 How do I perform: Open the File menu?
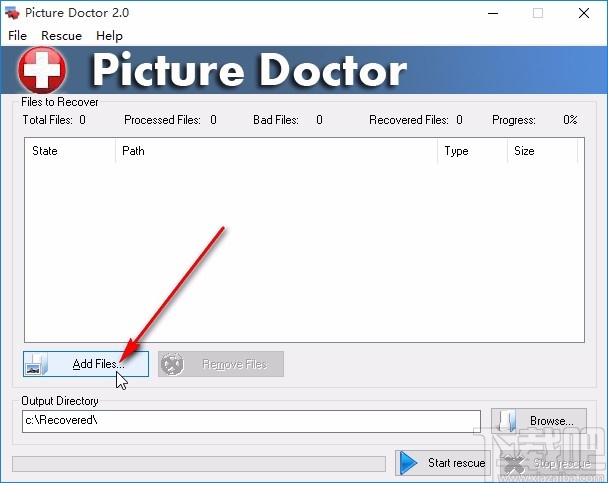(17, 36)
